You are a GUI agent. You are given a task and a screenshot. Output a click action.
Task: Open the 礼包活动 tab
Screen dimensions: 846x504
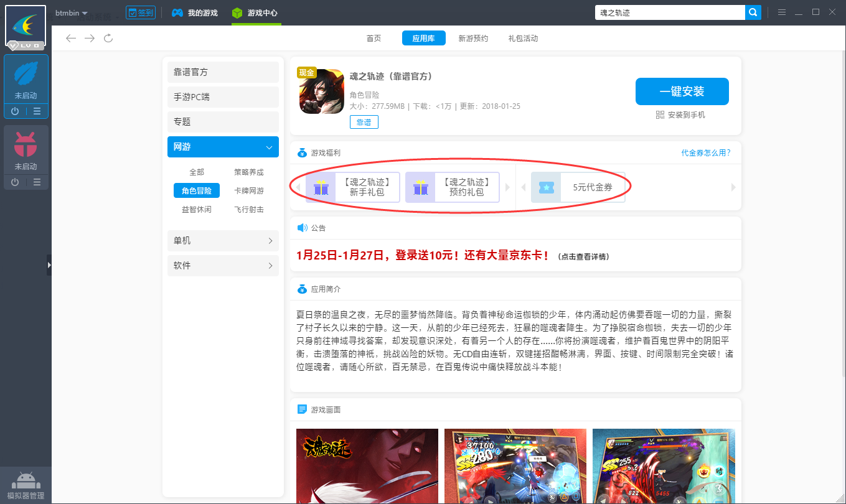pos(523,39)
